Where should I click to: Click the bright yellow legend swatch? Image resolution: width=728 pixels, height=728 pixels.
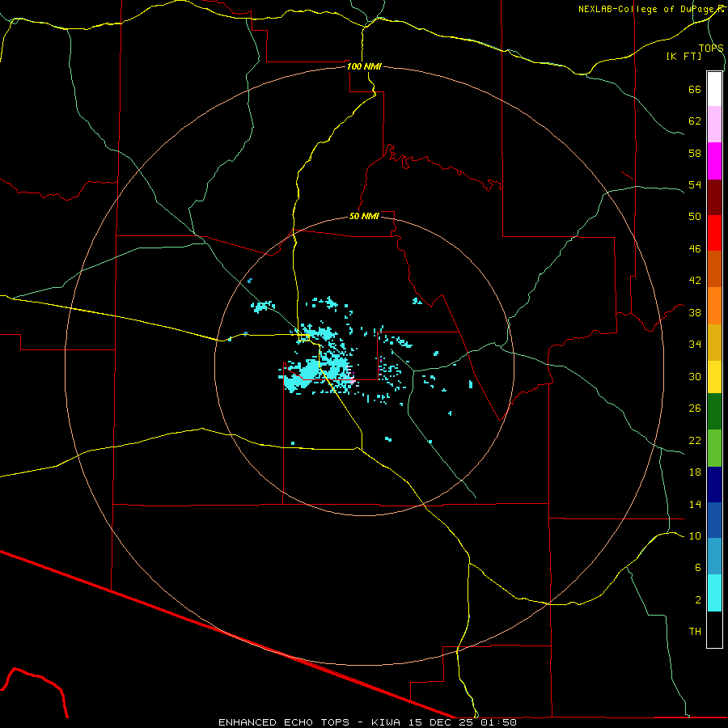714,377
